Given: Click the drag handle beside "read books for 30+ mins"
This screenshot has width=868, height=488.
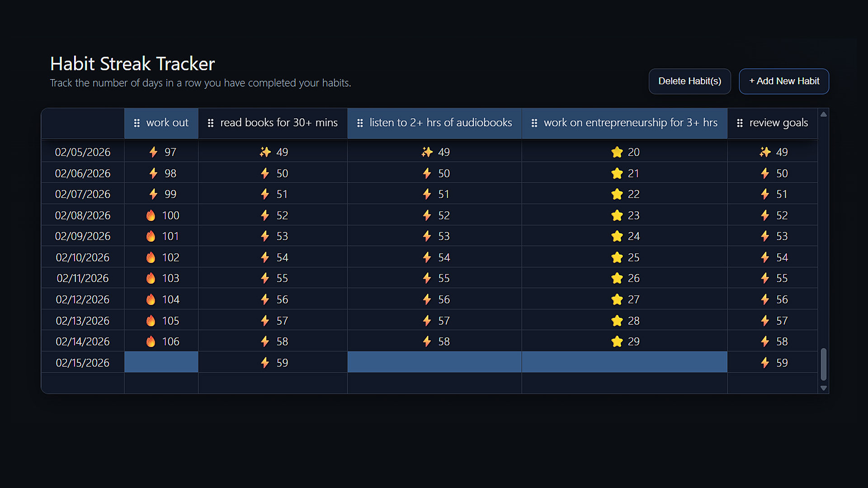Looking at the screenshot, I should coord(211,122).
